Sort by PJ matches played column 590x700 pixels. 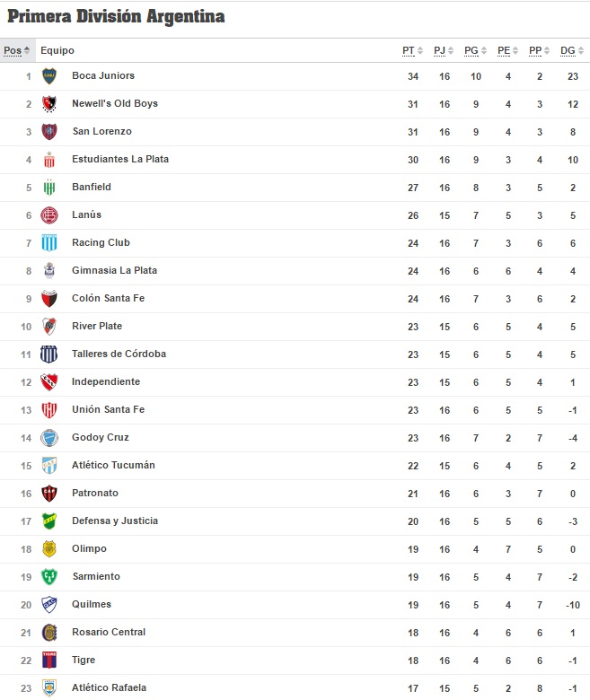tap(443, 50)
